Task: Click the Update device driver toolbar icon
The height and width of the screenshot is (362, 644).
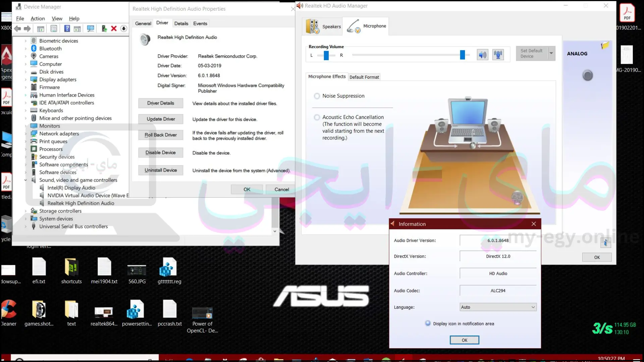Action: [x=104, y=29]
